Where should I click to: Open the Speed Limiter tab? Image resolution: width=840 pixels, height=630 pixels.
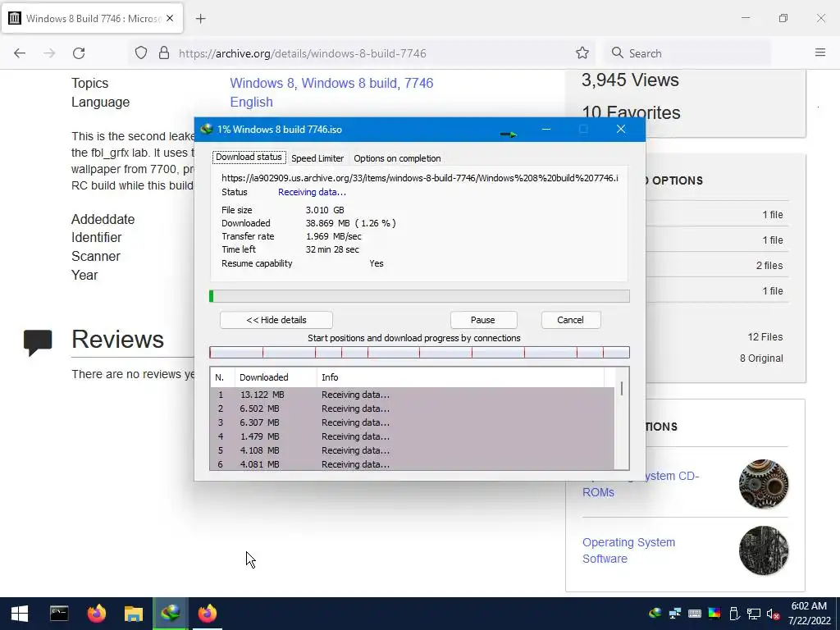[317, 158]
